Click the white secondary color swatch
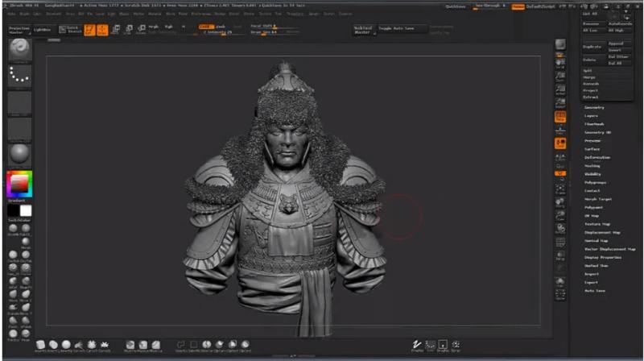The width and height of the screenshot is (644, 361). coord(25,210)
